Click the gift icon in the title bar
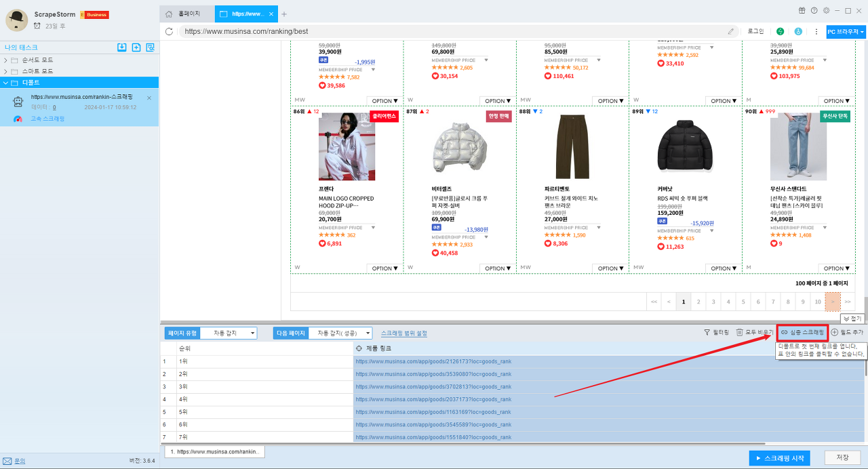Screen dimensions: 868x469 pyautogui.click(x=802, y=10)
